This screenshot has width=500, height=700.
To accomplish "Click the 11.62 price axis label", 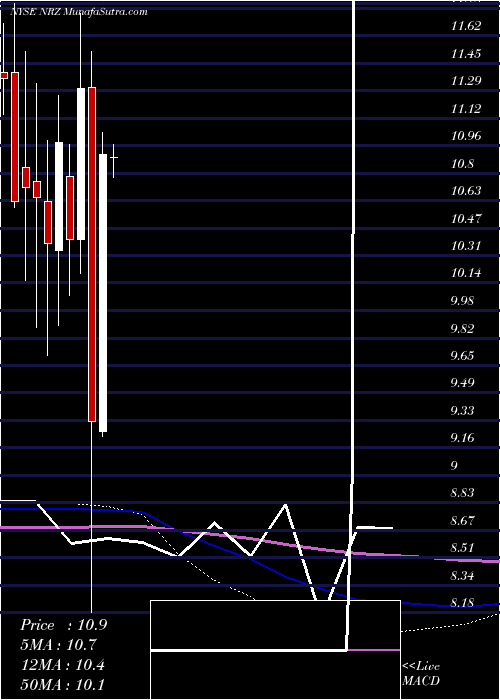I will click(466, 26).
